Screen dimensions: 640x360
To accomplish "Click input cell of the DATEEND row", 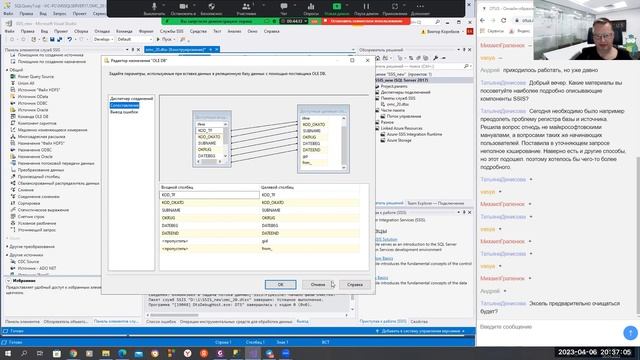I will click(209, 233).
